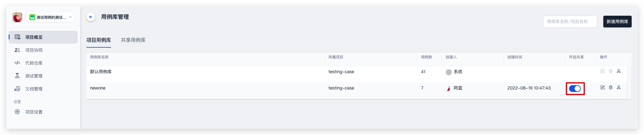Click the edit icon in newone row
The height and width of the screenshot is (135, 644).
point(602,87)
